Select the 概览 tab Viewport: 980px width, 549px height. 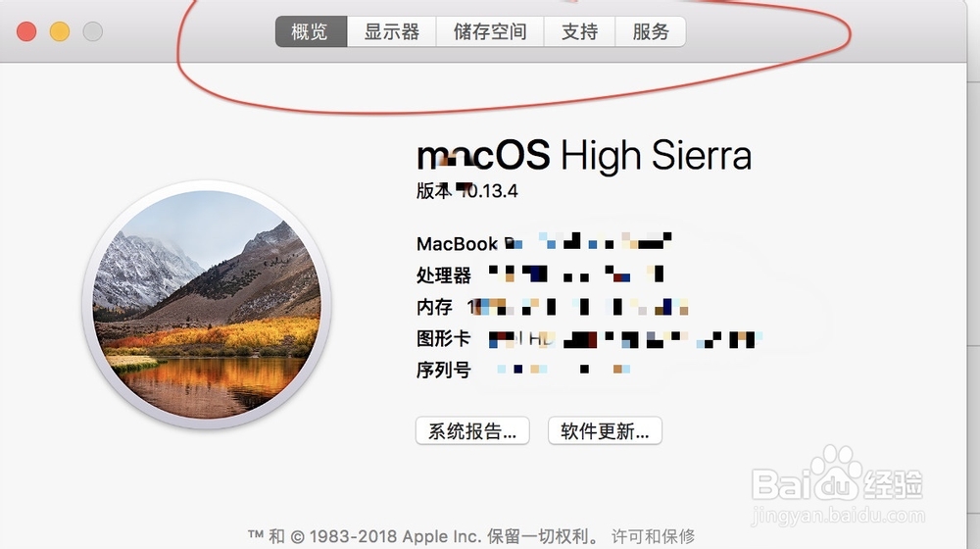tap(311, 32)
